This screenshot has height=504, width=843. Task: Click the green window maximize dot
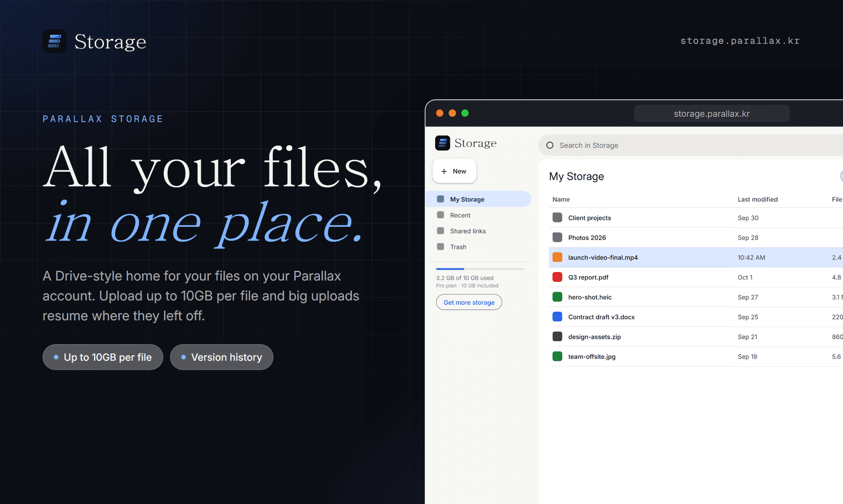(x=465, y=113)
